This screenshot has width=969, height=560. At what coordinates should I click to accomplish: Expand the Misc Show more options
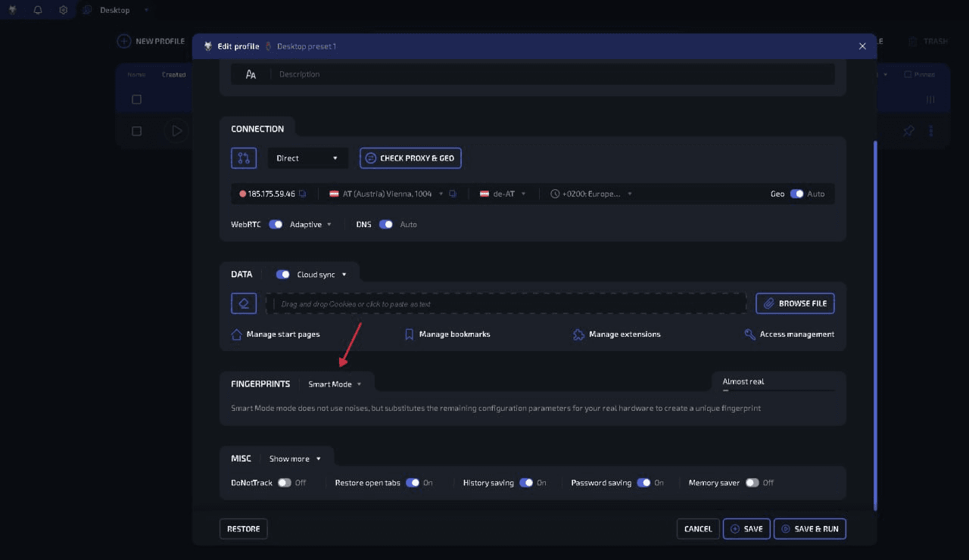295,459
